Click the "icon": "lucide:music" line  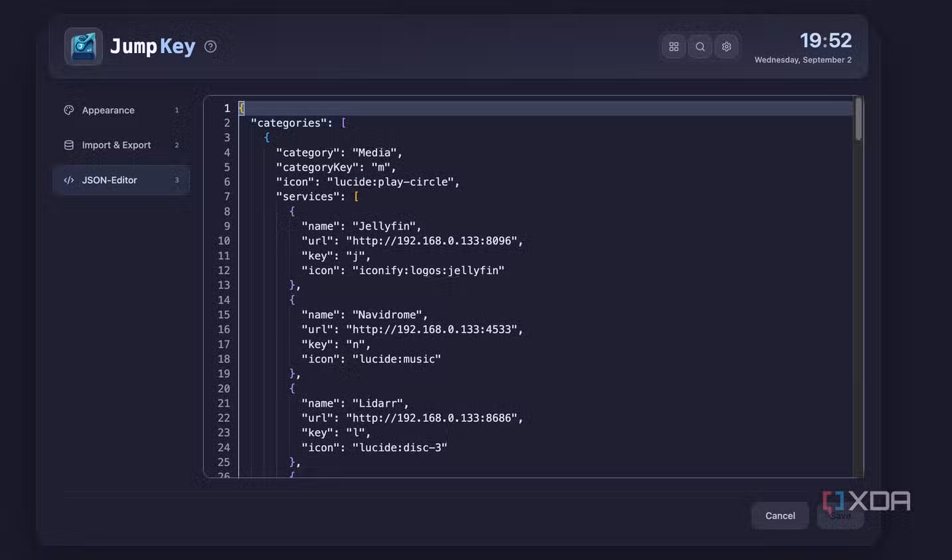pyautogui.click(x=371, y=359)
